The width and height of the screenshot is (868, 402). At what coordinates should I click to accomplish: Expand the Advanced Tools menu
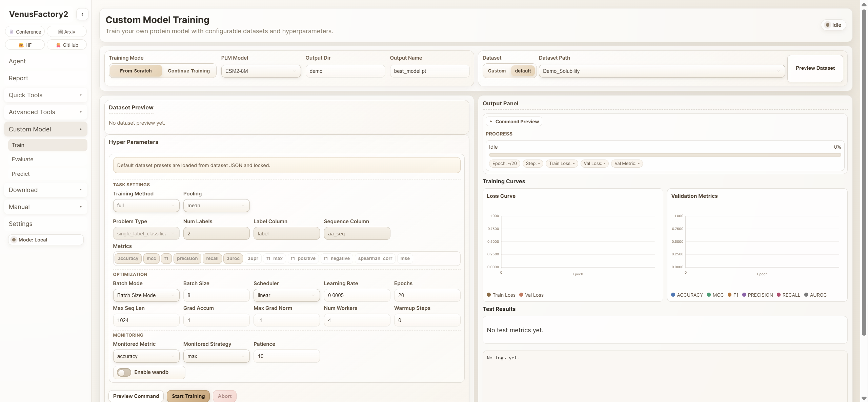(x=46, y=112)
